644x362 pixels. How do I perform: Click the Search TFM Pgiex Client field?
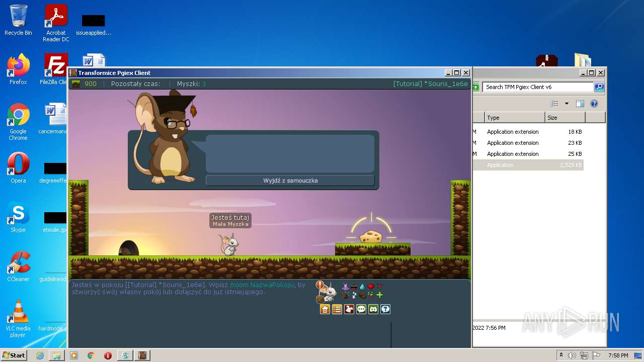point(538,87)
